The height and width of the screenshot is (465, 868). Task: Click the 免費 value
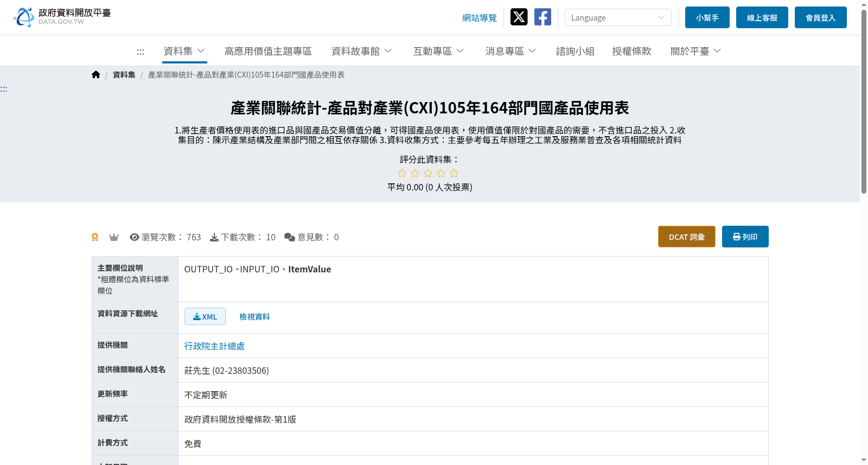click(193, 444)
